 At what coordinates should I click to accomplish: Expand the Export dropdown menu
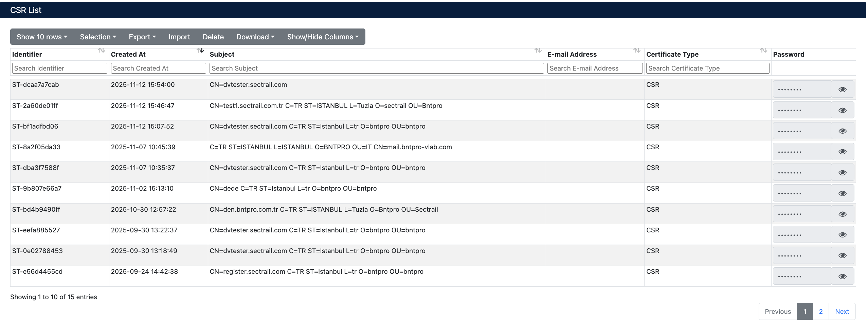click(x=142, y=37)
